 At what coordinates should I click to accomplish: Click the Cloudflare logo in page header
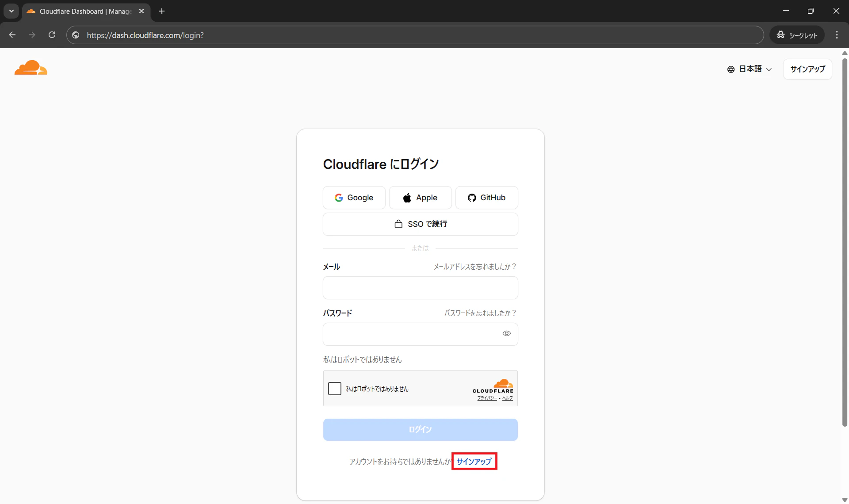point(31,68)
